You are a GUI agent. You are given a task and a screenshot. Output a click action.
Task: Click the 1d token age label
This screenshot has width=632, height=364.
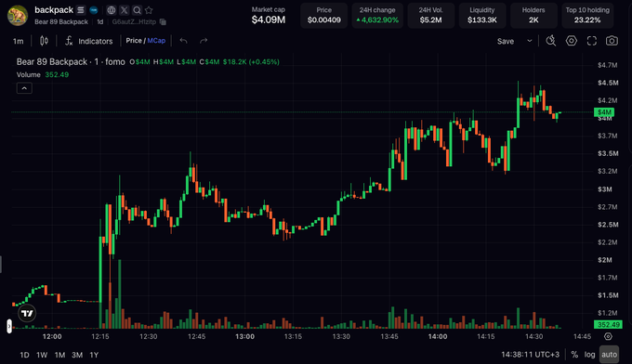(100, 21)
